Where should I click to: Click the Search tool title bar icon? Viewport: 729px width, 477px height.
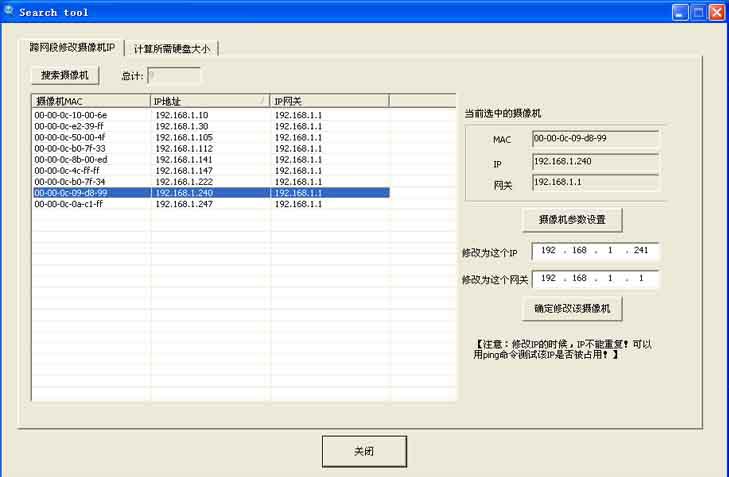(x=9, y=12)
